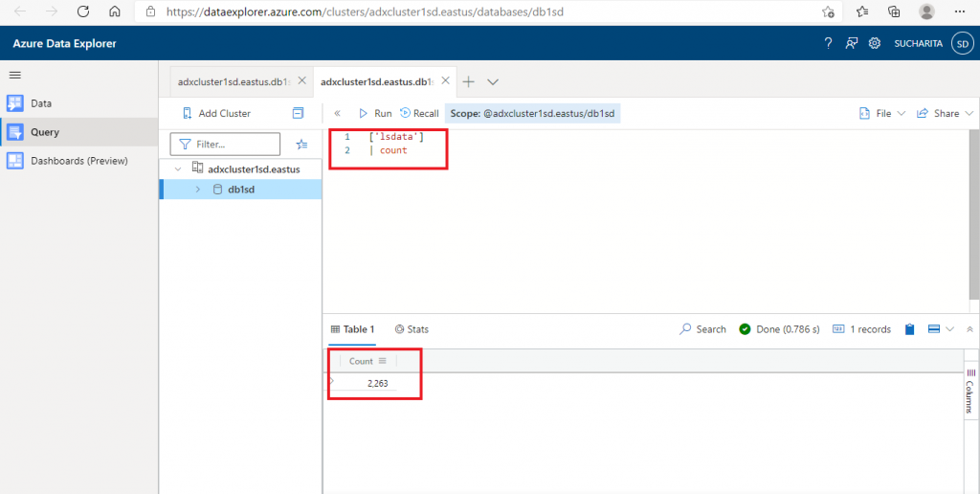Screen dimensions: 980x494
Task: Open the browser favorites list icon
Action: (x=862, y=11)
